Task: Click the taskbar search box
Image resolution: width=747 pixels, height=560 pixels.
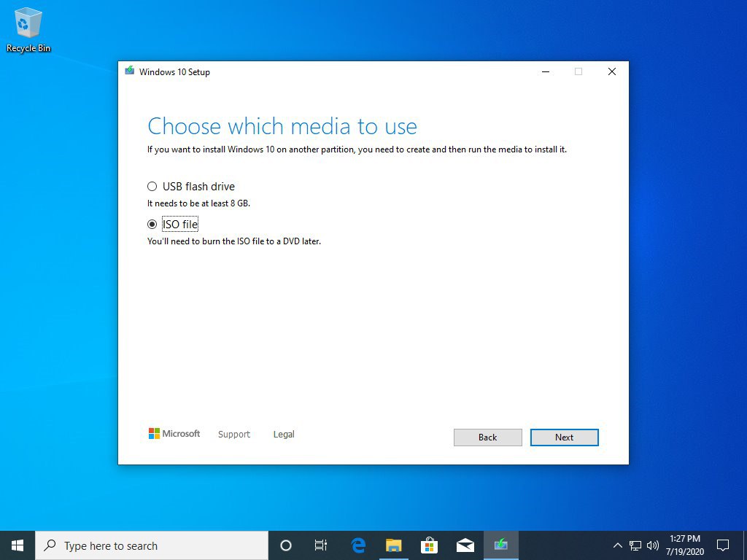Action: click(x=152, y=545)
